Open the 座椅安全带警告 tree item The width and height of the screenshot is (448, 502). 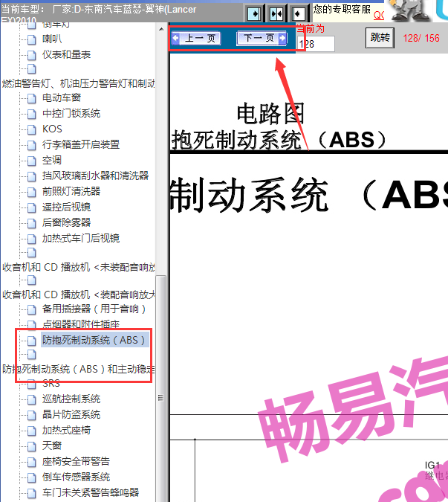pyautogui.click(x=76, y=462)
